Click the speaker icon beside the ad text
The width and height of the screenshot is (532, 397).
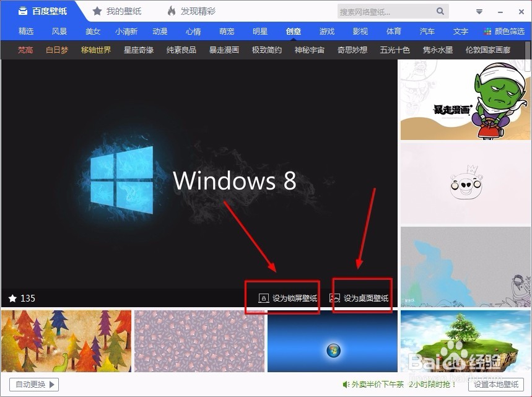[x=346, y=385]
